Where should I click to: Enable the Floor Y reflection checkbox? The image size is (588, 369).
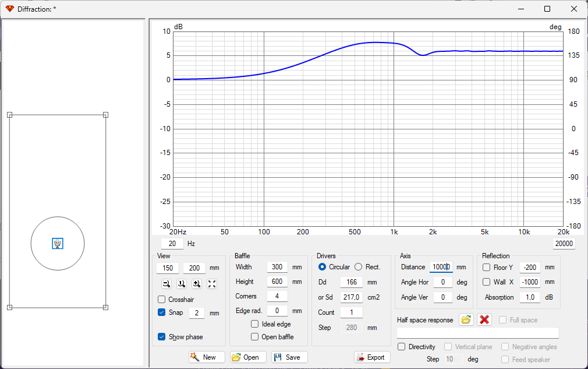[x=486, y=267]
